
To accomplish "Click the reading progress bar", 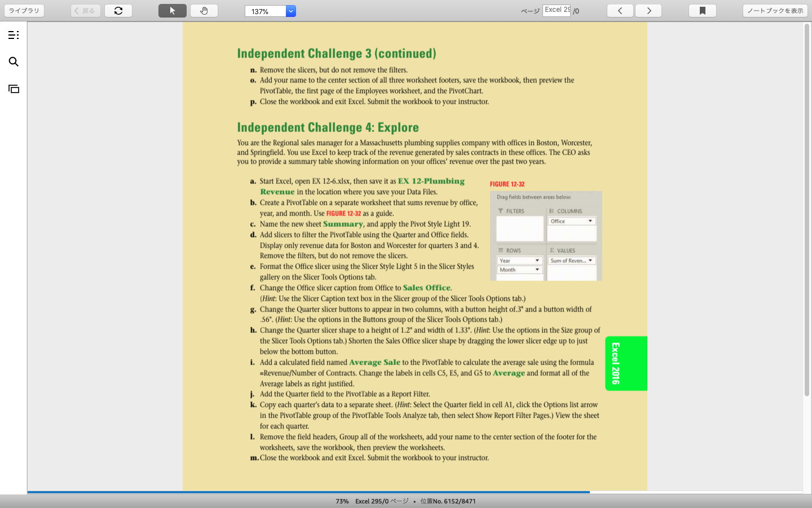I will 308,492.
